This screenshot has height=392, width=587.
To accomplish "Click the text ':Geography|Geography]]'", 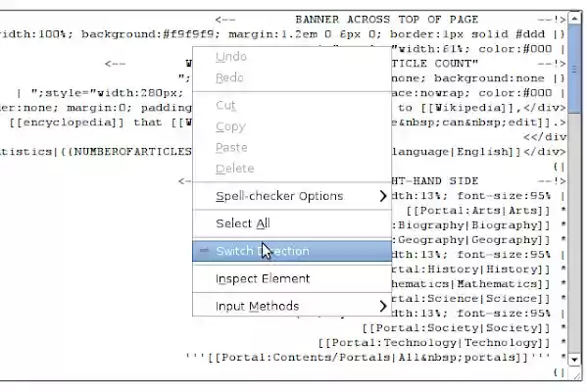I will click(x=470, y=240).
